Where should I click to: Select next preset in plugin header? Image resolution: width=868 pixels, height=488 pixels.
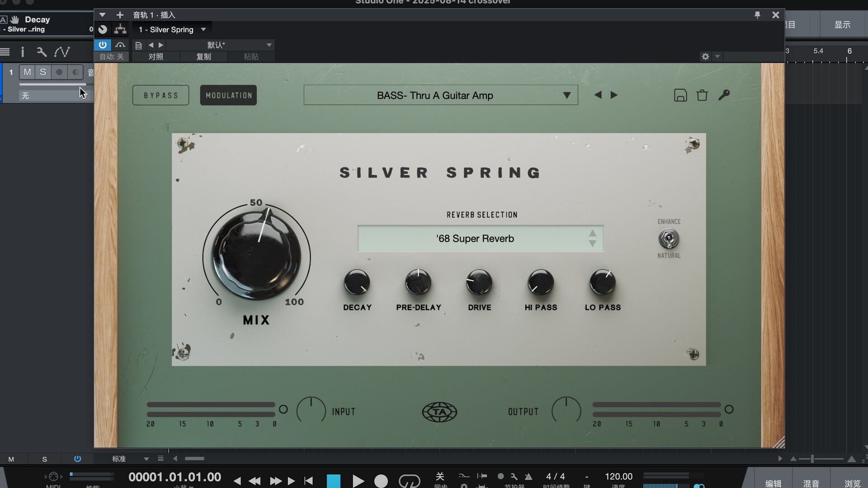click(161, 45)
